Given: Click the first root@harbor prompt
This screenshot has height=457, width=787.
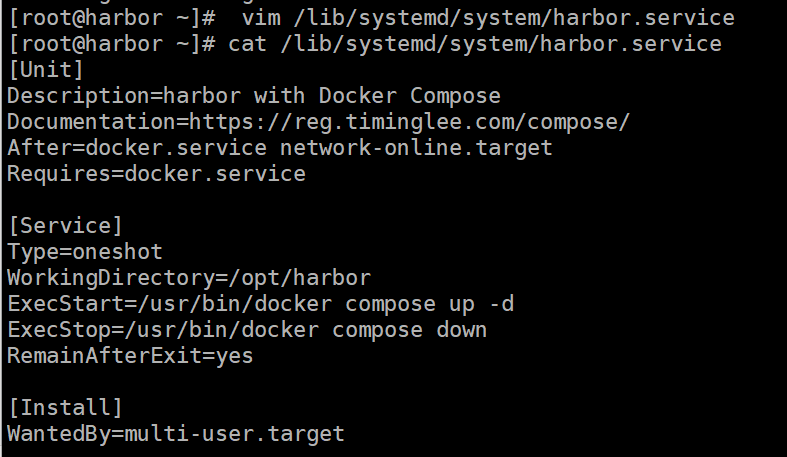Looking at the screenshot, I should (x=112, y=19).
